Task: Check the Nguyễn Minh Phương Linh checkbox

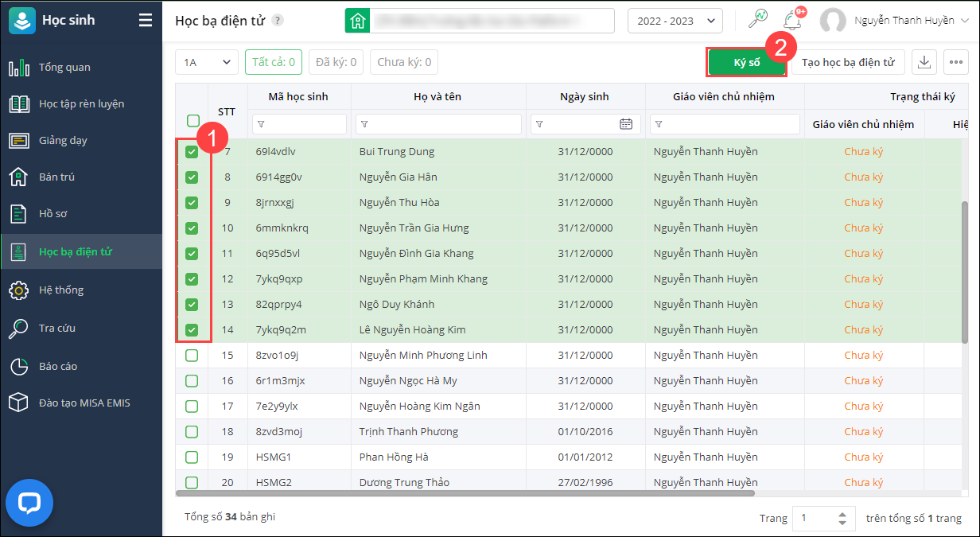Action: coord(192,356)
